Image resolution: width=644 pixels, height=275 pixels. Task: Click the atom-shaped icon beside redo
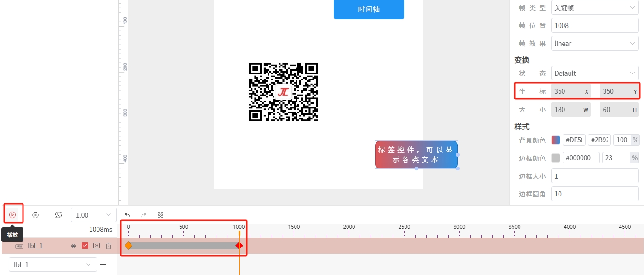160,214
